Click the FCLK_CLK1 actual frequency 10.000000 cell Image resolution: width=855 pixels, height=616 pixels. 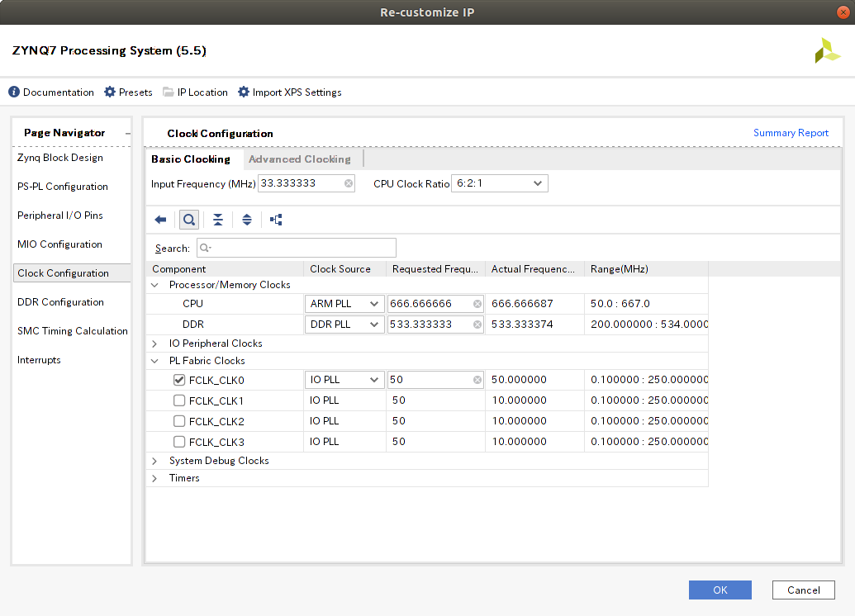[x=534, y=400]
